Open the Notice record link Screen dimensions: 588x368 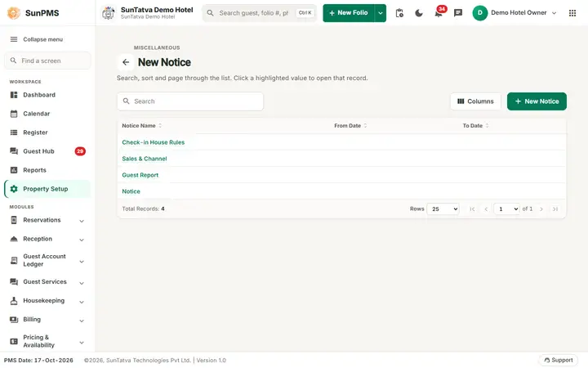pyautogui.click(x=131, y=191)
